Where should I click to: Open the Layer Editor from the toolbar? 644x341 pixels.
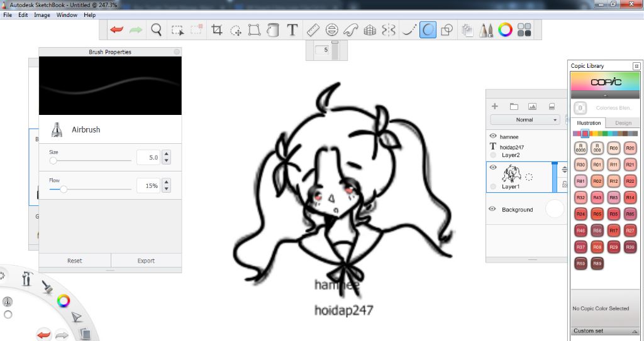pos(467,30)
